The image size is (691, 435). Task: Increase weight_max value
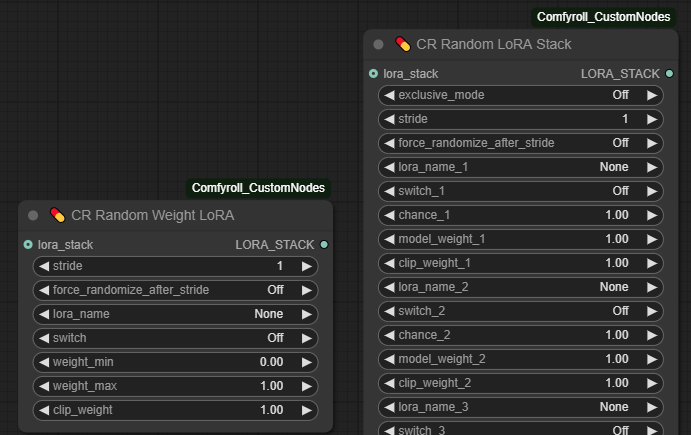(307, 386)
